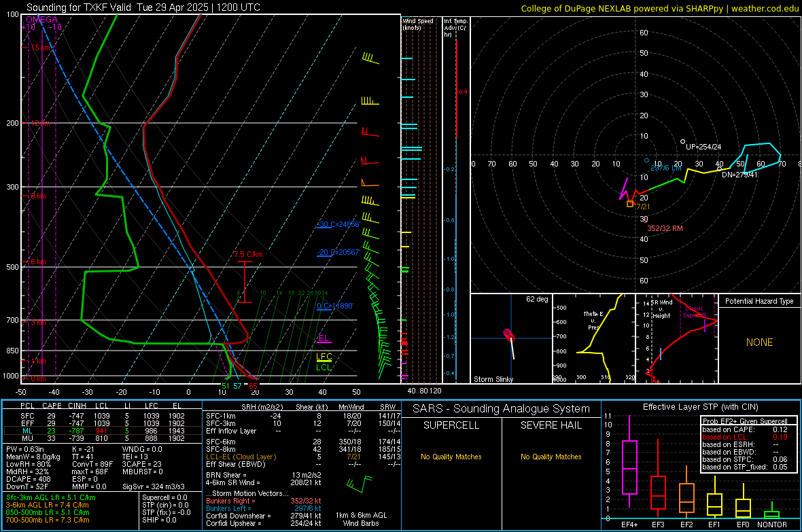
Task: Click the DN=279/41 hodograph marker label
Action: 739,175
